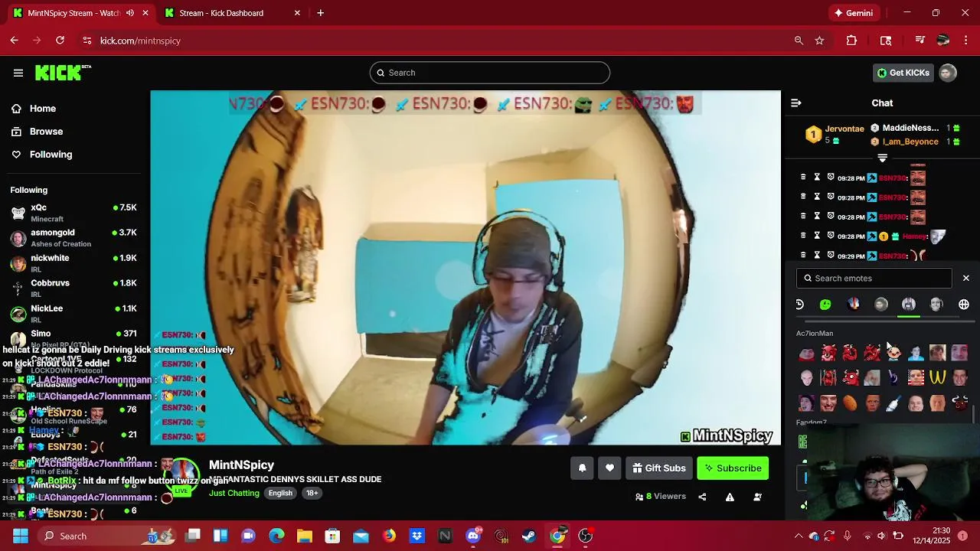Open Browse in sidebar
Screen dimensions: 980x551
[38, 132]
